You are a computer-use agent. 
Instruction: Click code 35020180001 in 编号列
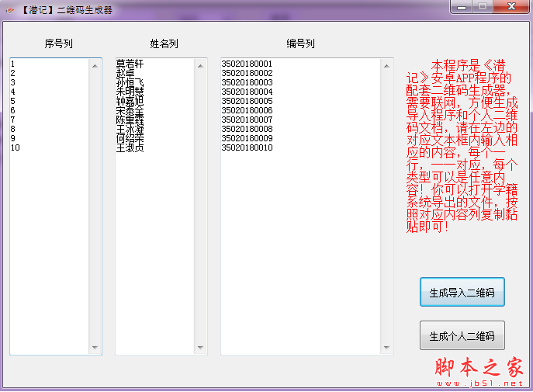(x=247, y=64)
